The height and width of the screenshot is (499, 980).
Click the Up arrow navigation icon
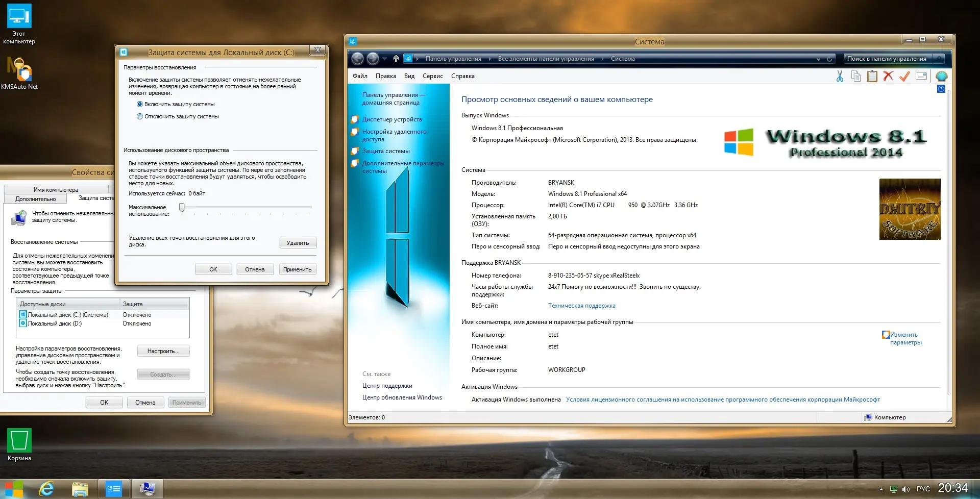click(396, 59)
